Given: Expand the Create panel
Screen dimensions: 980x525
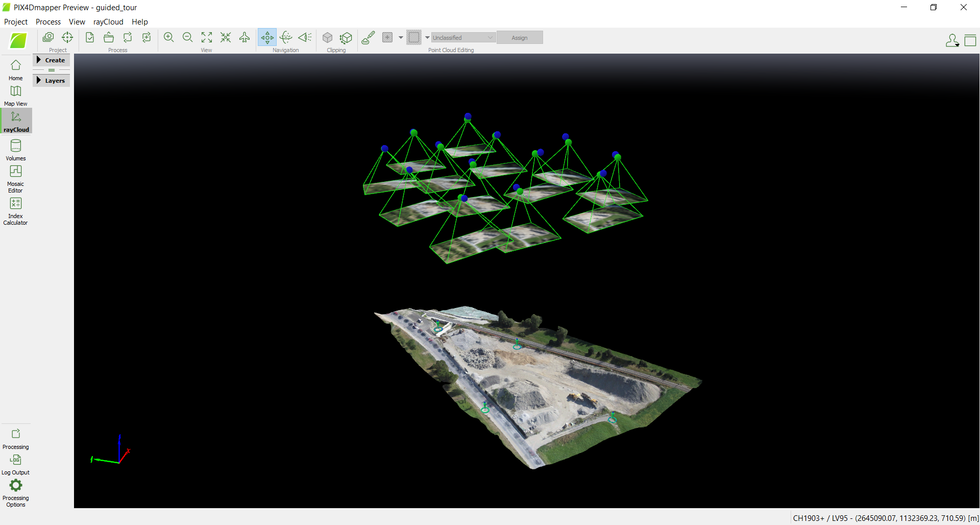Looking at the screenshot, I should (51, 60).
